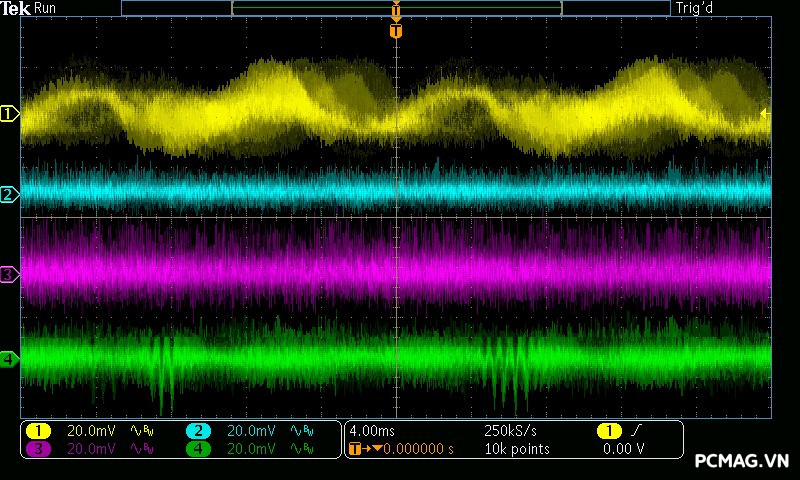Screen dimensions: 800x480
Task: Select the magenta channel 3 badge
Action: [38, 449]
